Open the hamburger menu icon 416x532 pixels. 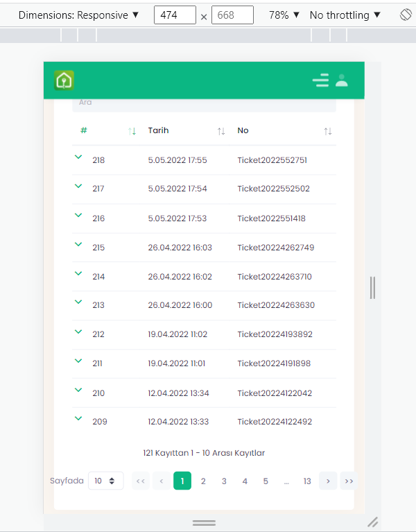tap(320, 80)
